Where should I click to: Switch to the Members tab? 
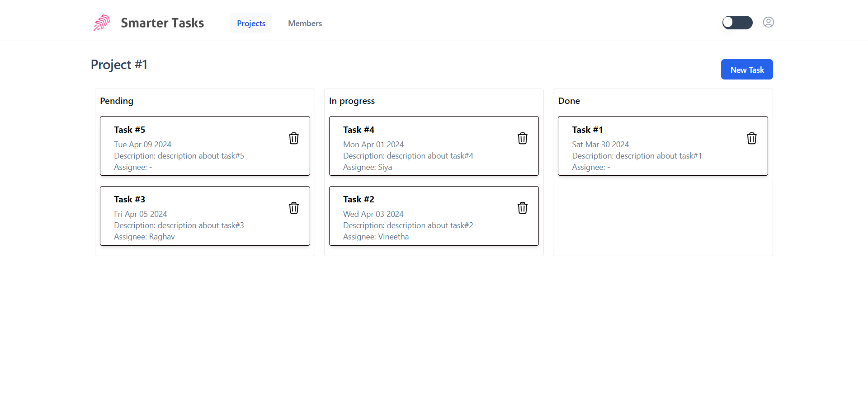pos(305,23)
